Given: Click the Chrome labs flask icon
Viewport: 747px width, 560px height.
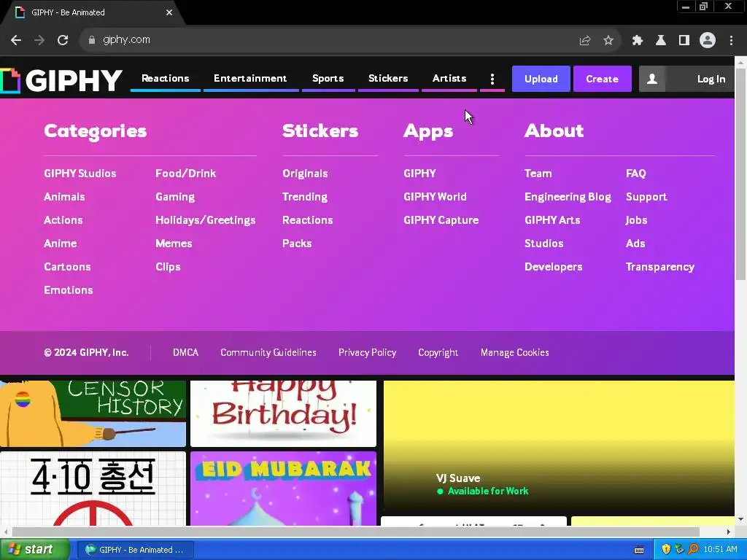Looking at the screenshot, I should [x=661, y=41].
